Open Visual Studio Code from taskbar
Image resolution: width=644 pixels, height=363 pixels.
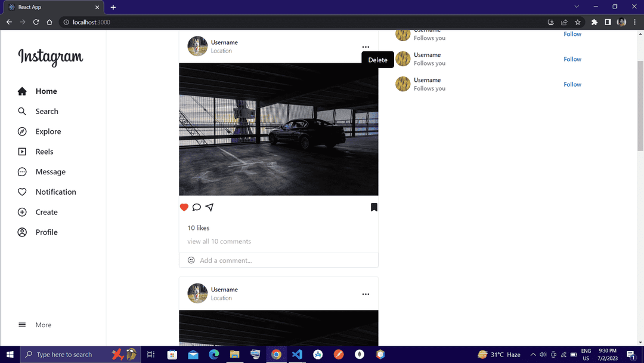point(297,355)
